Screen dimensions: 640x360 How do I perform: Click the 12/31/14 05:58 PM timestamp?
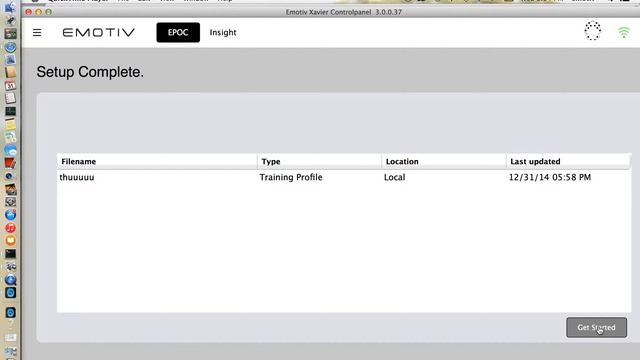tap(550, 177)
